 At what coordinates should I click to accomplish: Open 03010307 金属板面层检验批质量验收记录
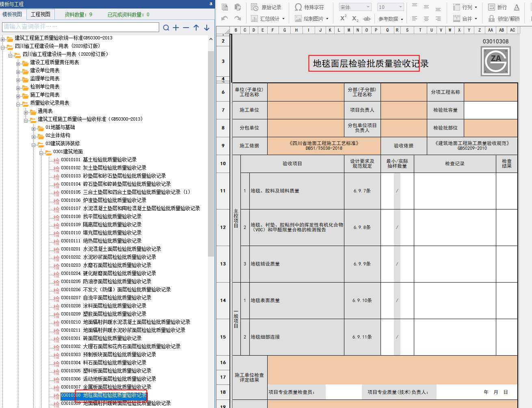point(106,387)
